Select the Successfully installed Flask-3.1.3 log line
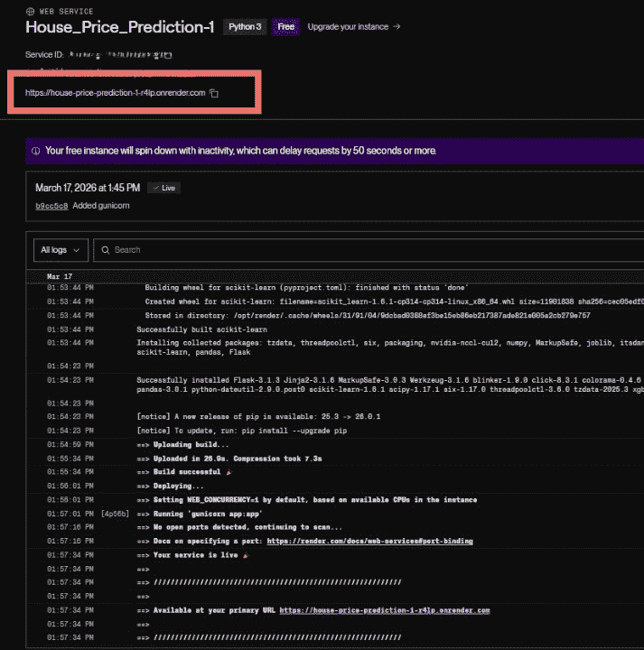The height and width of the screenshot is (650, 644). [390, 385]
